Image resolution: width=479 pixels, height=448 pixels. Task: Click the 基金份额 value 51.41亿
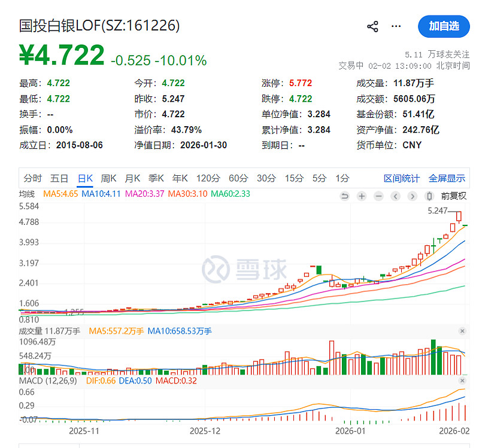tap(419, 114)
